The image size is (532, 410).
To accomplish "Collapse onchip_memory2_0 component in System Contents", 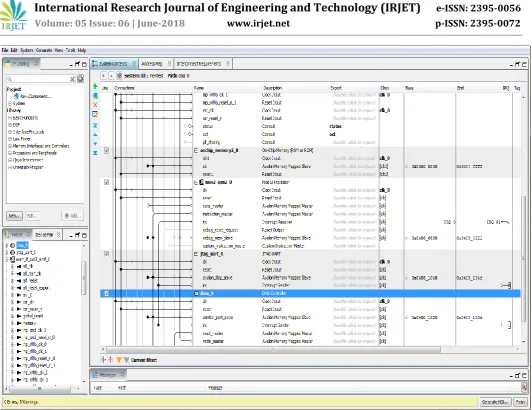I will point(196,150).
